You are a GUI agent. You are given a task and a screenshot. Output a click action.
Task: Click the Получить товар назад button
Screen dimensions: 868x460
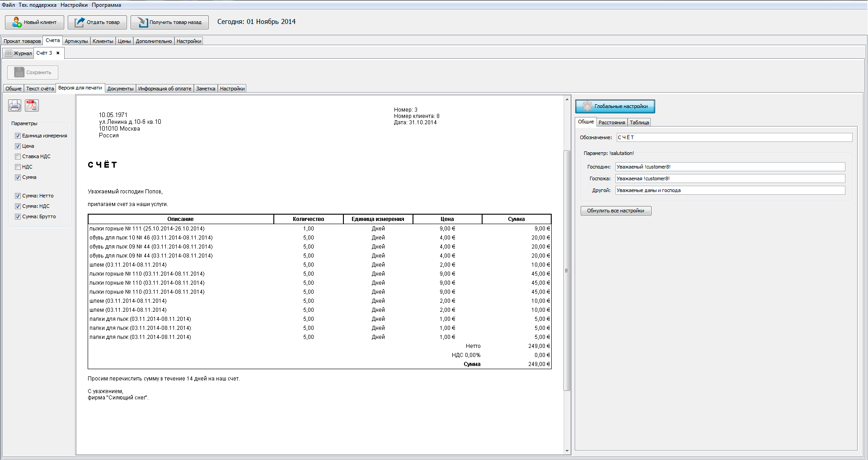(x=169, y=22)
